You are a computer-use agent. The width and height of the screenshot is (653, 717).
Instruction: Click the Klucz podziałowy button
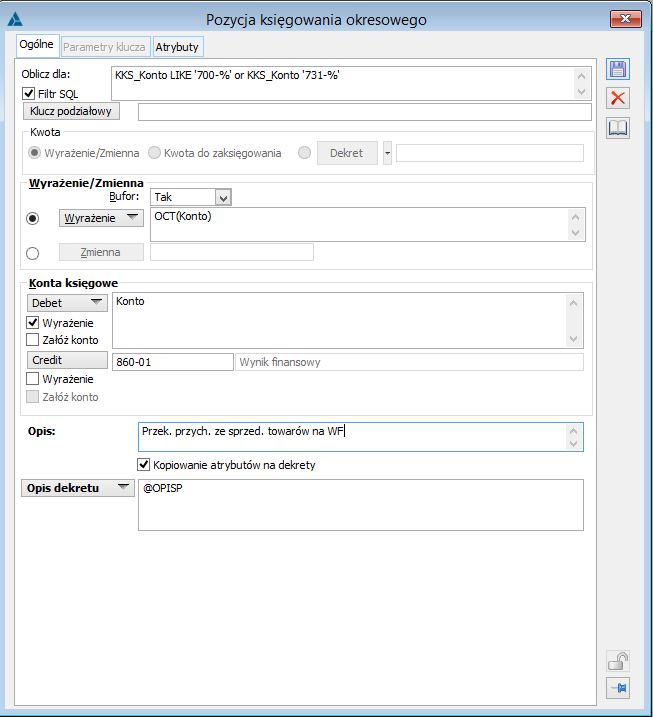tap(71, 111)
